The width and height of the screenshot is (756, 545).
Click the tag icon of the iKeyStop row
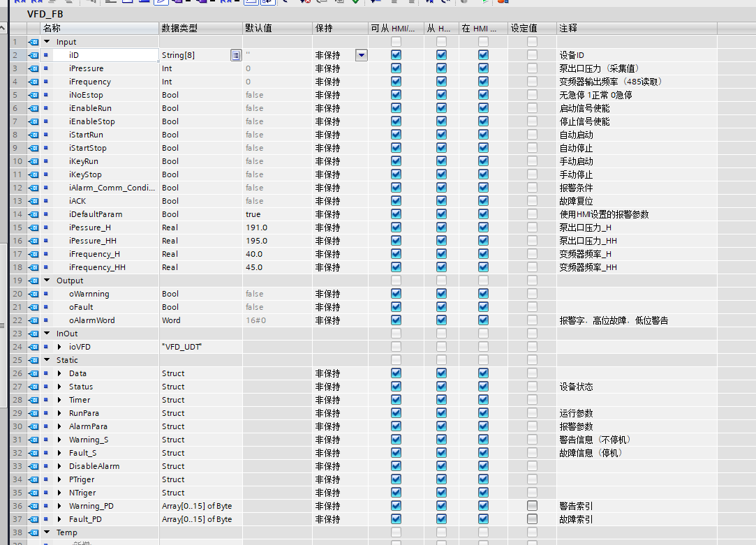(34, 174)
